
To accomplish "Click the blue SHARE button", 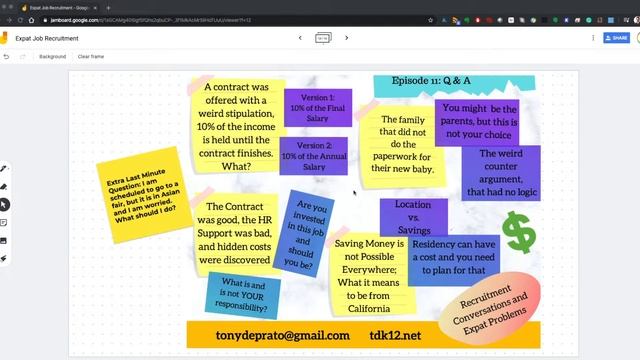I will [x=616, y=38].
